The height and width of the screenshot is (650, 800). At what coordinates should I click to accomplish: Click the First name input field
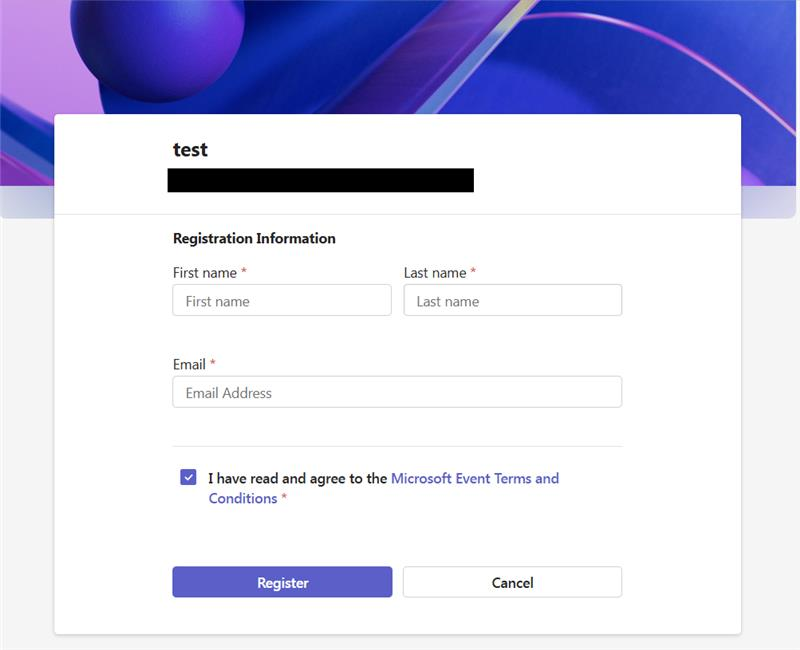pyautogui.click(x=281, y=301)
